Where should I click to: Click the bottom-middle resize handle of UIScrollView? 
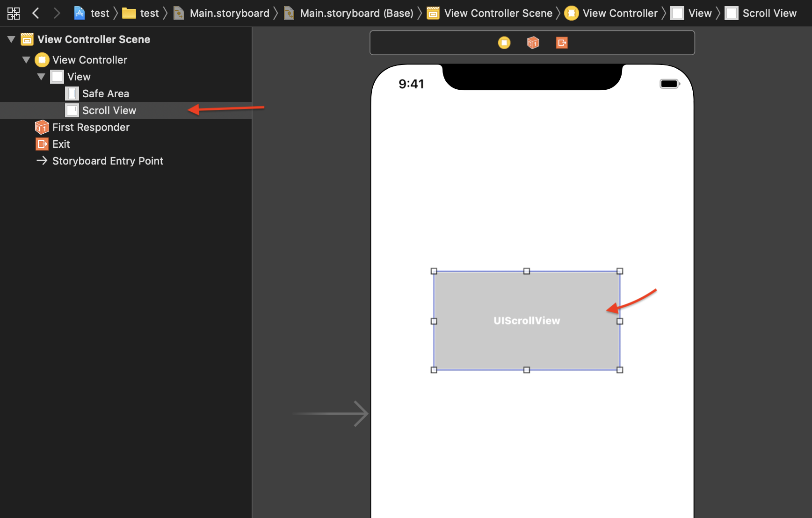[527, 370]
